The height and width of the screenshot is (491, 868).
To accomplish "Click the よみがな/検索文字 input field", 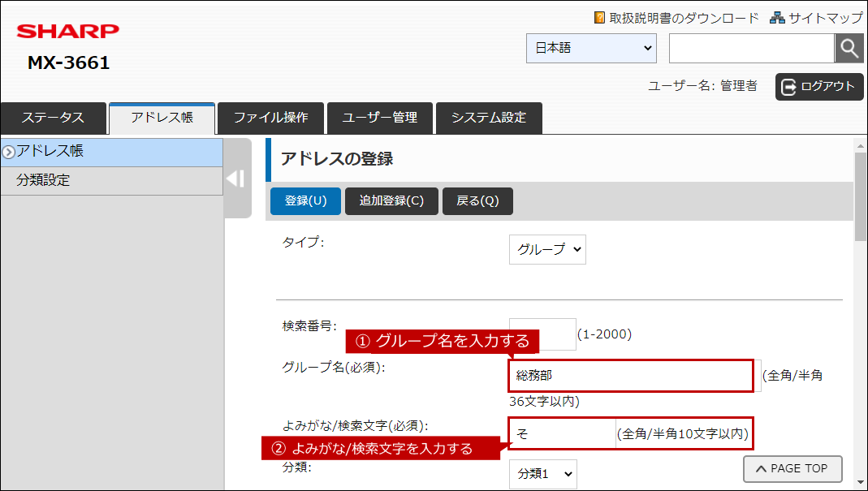I will (562, 433).
